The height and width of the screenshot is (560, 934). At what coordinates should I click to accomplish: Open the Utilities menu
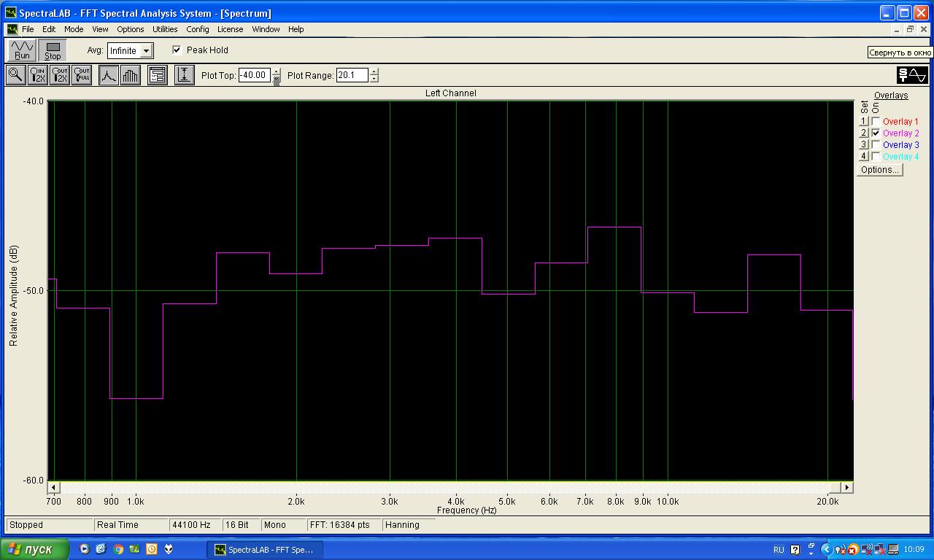click(x=165, y=29)
